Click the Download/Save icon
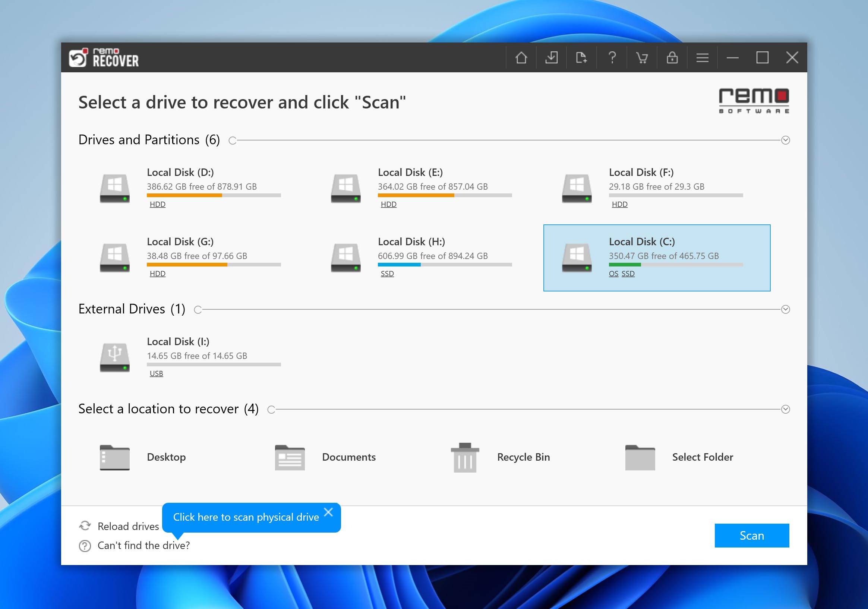Viewport: 868px width, 609px height. click(x=553, y=58)
